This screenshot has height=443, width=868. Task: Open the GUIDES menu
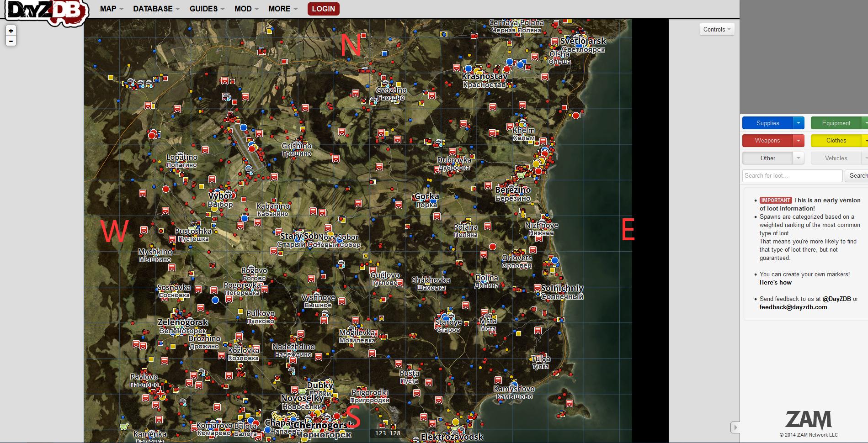coord(207,9)
